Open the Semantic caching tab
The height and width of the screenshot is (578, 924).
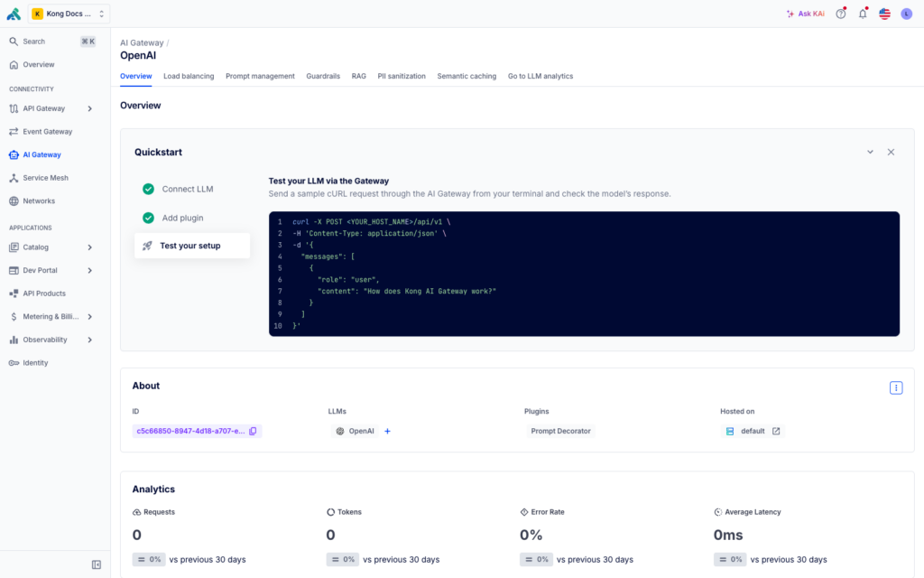coord(467,76)
